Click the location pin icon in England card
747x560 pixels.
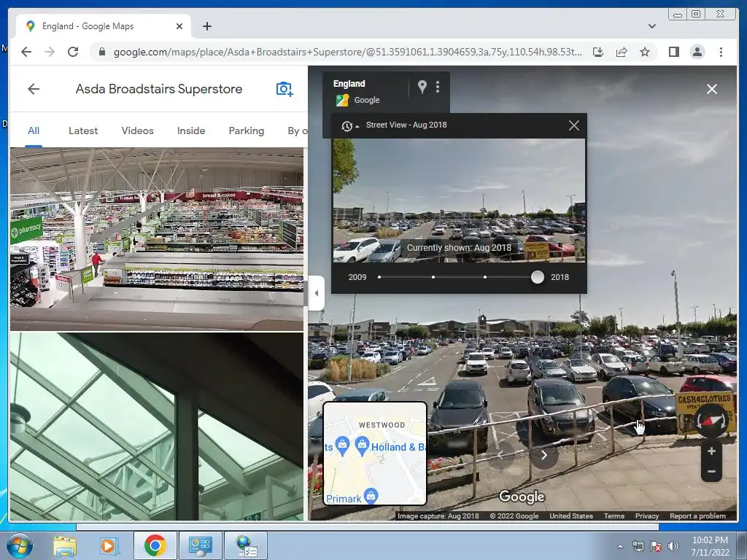click(422, 87)
